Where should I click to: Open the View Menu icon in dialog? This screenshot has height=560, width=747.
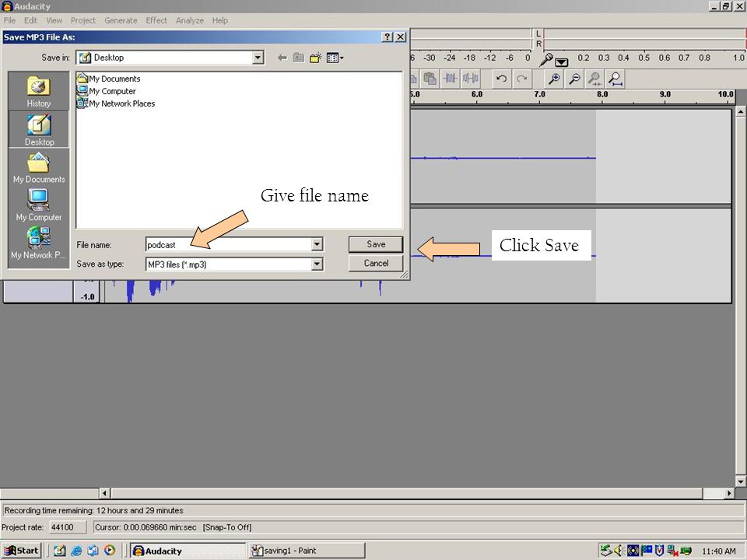click(x=335, y=58)
